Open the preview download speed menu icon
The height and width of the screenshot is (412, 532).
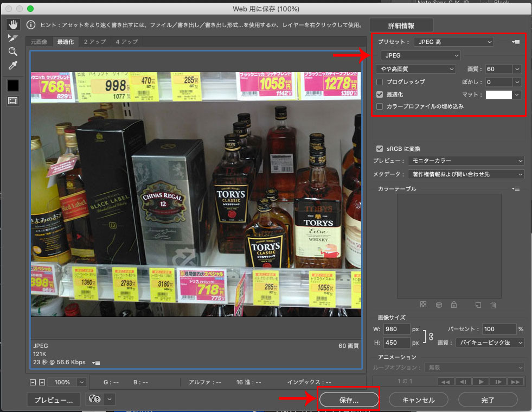click(96, 363)
